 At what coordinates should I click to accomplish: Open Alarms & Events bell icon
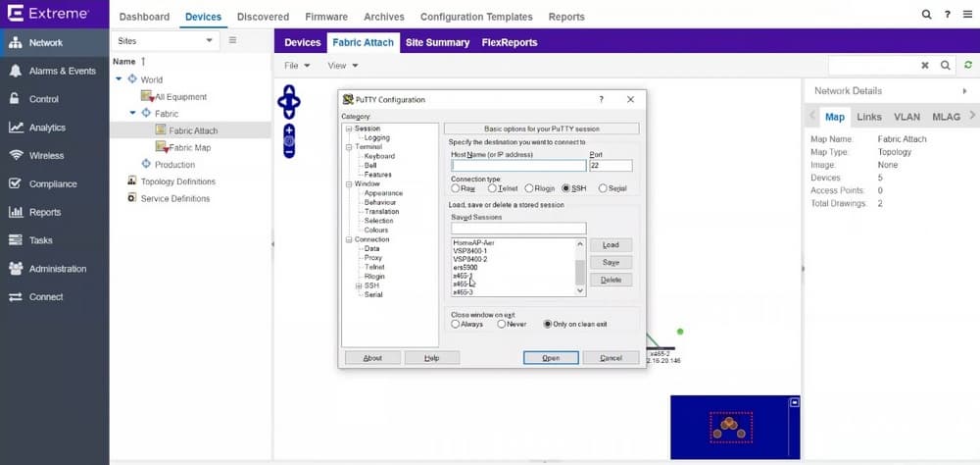click(x=16, y=71)
